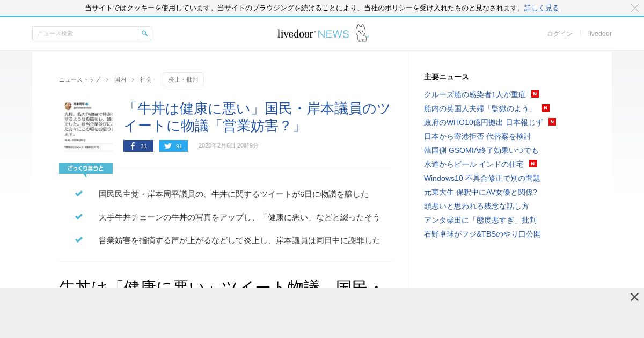644x338 pixels.
Task: Share article on Facebook
Action: coord(138,146)
